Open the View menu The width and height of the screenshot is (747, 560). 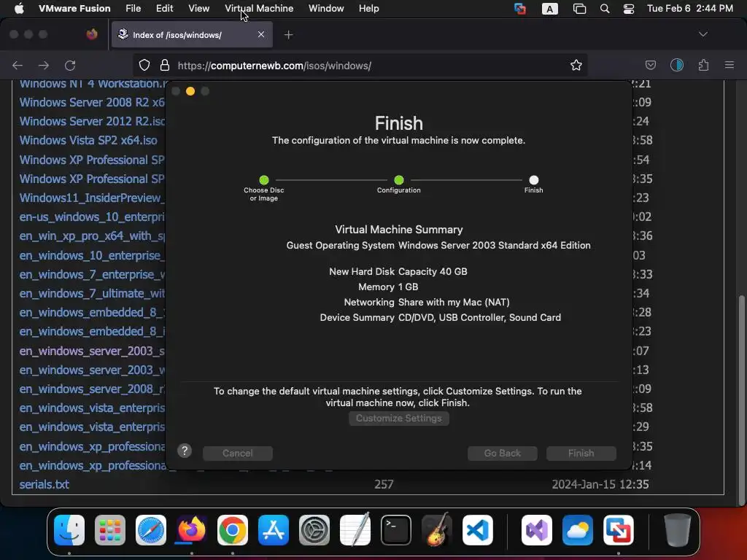tap(198, 9)
